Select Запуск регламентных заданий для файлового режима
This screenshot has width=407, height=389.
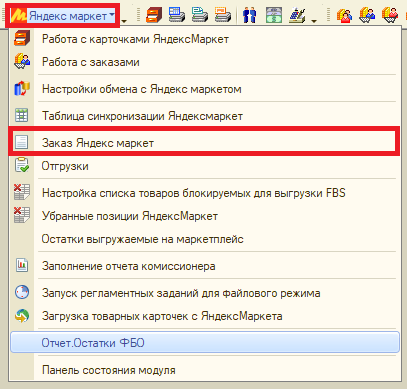[x=205, y=293]
